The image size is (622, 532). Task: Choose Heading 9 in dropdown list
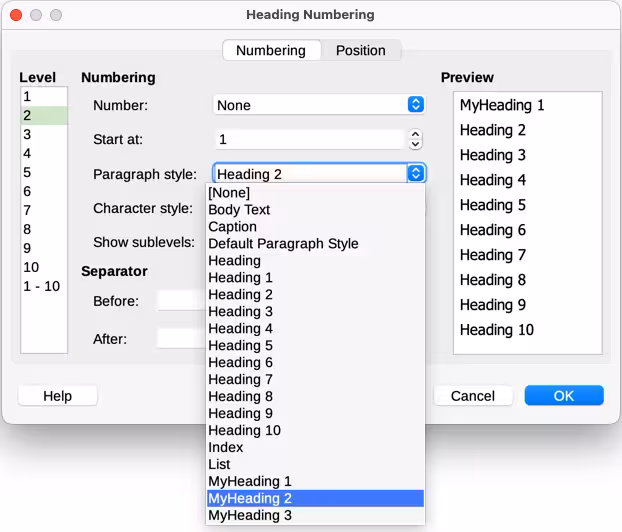(x=315, y=413)
